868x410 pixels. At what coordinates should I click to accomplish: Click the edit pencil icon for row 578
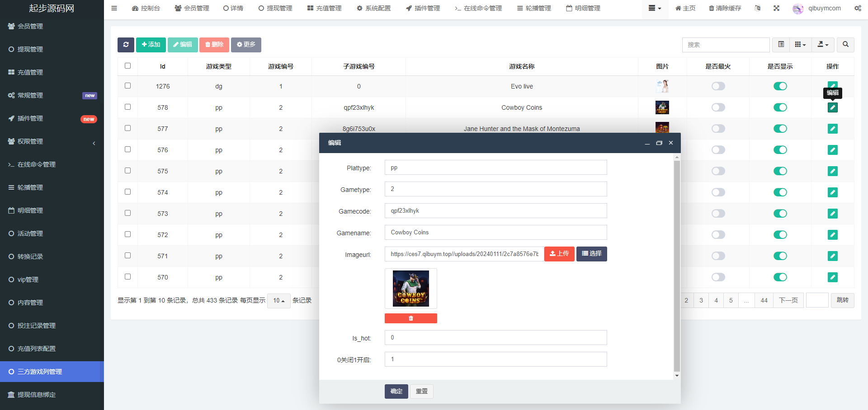(833, 107)
